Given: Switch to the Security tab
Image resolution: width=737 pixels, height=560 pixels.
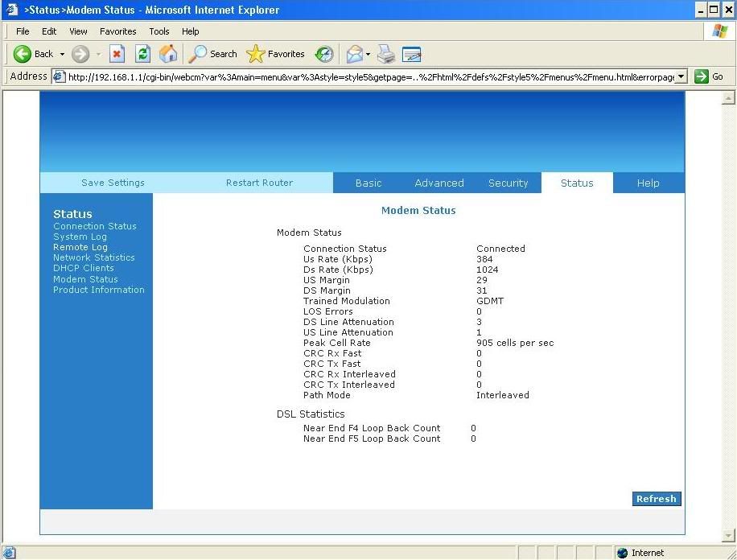Looking at the screenshot, I should pos(508,183).
